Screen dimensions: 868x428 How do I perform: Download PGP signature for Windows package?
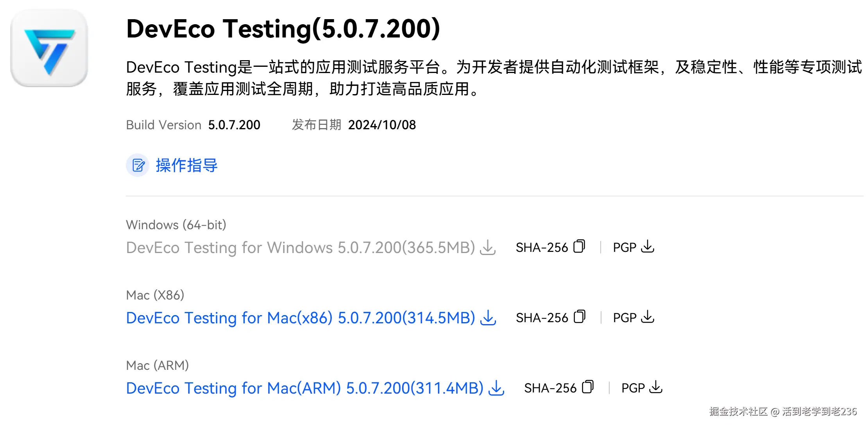coord(648,247)
